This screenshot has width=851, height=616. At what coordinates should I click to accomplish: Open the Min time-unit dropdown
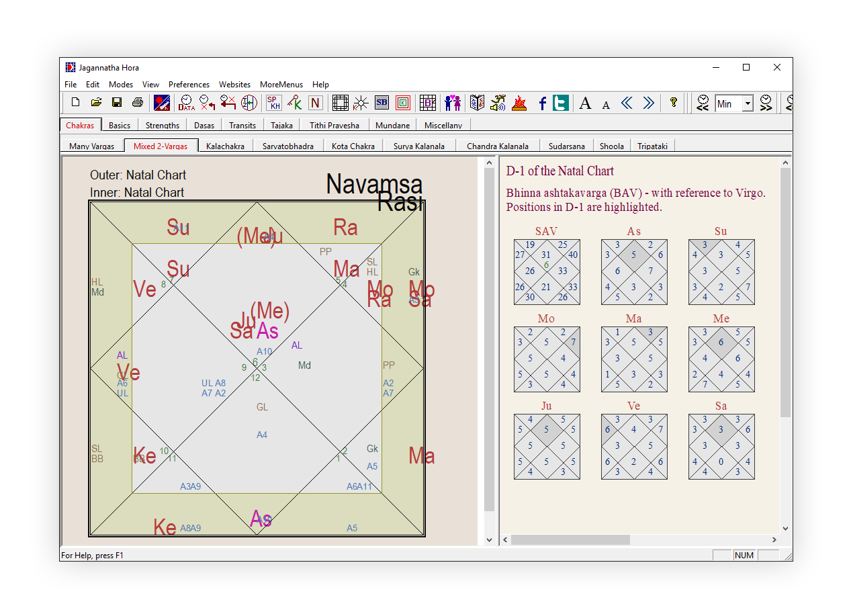748,103
